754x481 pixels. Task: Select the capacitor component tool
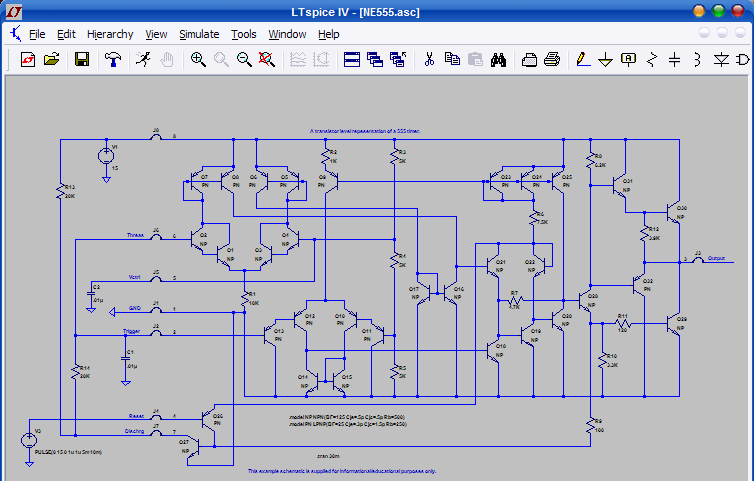tap(674, 60)
